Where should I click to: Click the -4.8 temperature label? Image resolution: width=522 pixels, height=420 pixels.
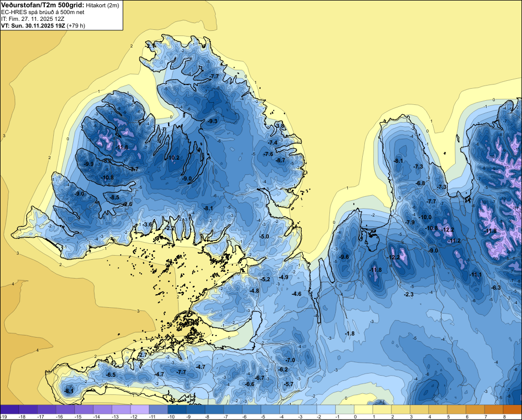click(254, 291)
